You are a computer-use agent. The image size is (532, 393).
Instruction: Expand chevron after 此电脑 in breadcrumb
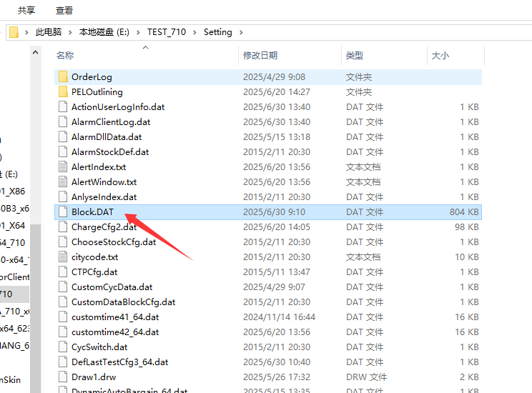(70, 33)
